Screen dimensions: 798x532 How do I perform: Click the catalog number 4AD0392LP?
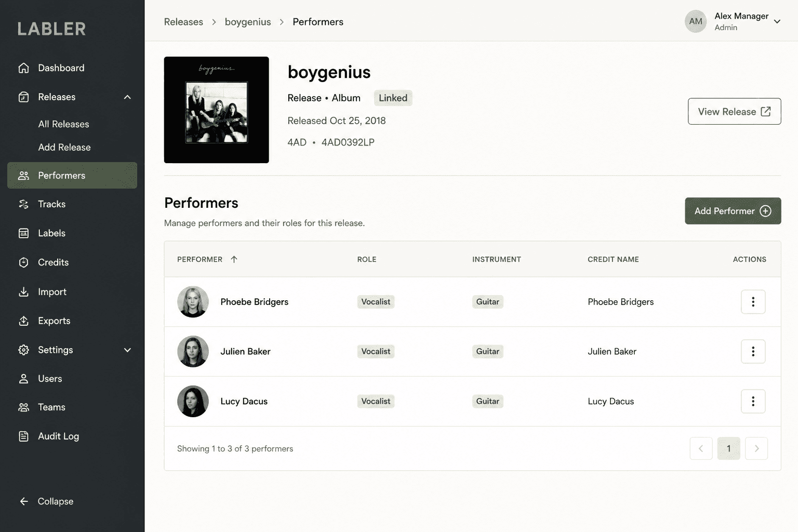pyautogui.click(x=348, y=142)
